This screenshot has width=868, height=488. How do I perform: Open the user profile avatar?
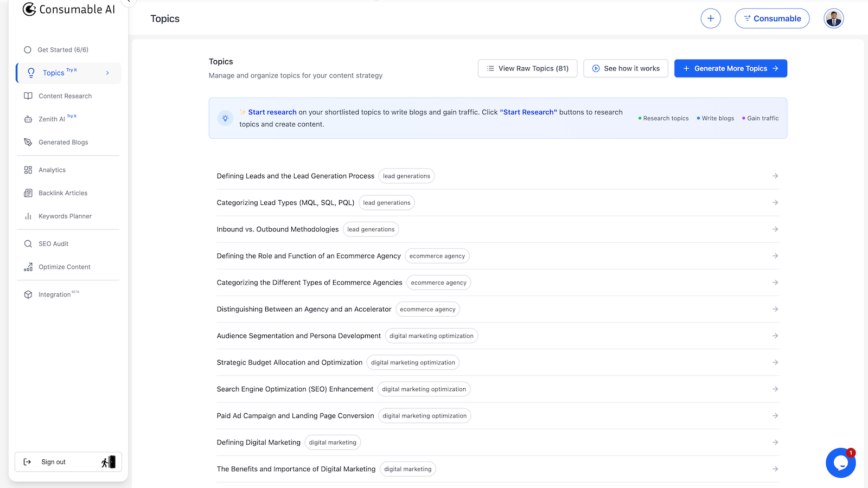coord(833,18)
